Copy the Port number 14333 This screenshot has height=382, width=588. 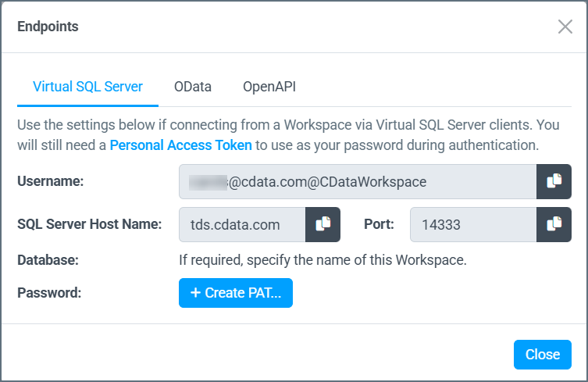pyautogui.click(x=554, y=224)
